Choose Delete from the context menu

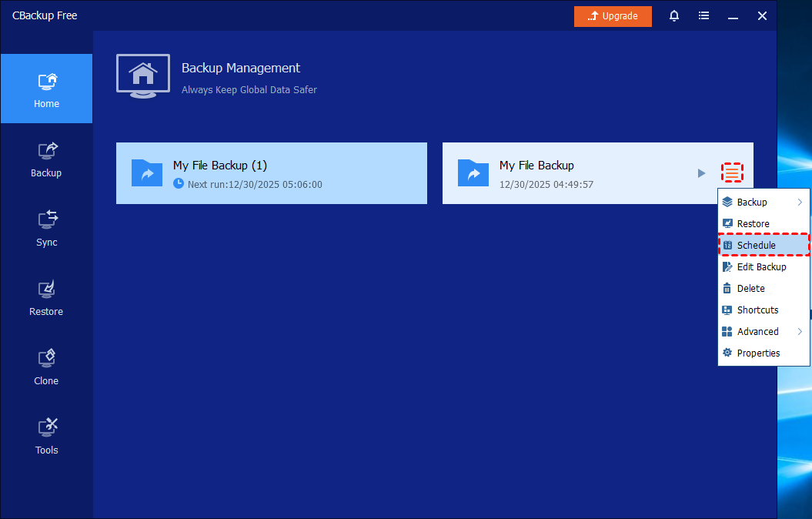[750, 289]
